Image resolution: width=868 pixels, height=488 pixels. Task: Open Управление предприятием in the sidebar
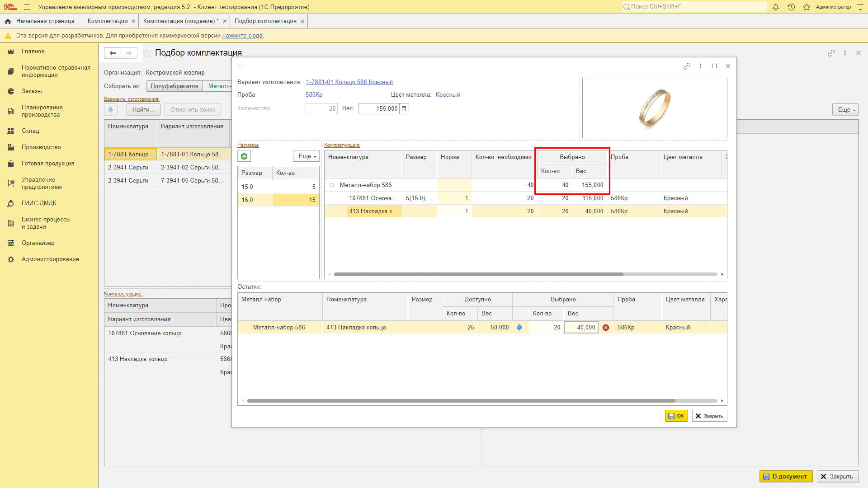coord(42,183)
